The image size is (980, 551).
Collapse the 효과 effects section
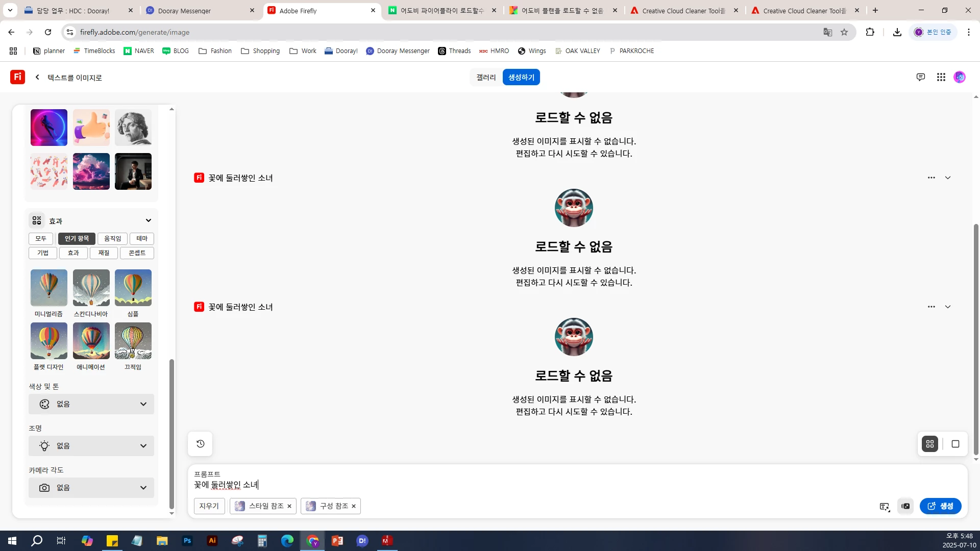(x=149, y=220)
